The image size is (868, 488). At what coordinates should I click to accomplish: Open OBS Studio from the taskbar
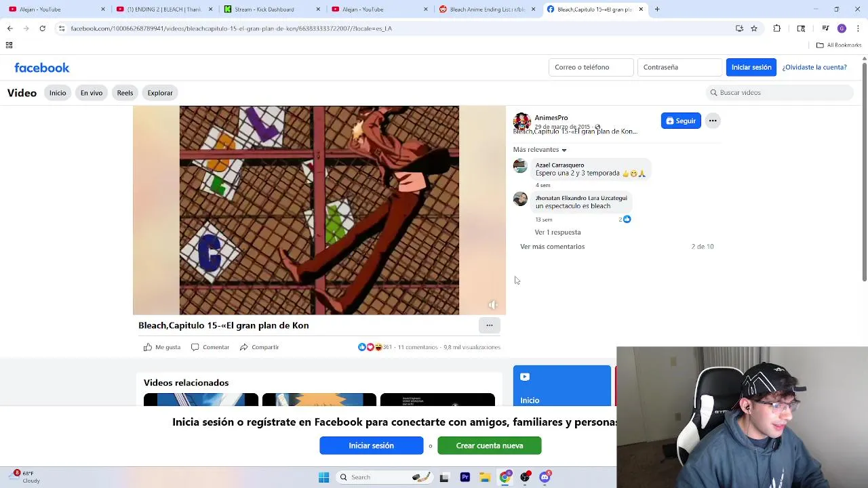click(x=525, y=477)
